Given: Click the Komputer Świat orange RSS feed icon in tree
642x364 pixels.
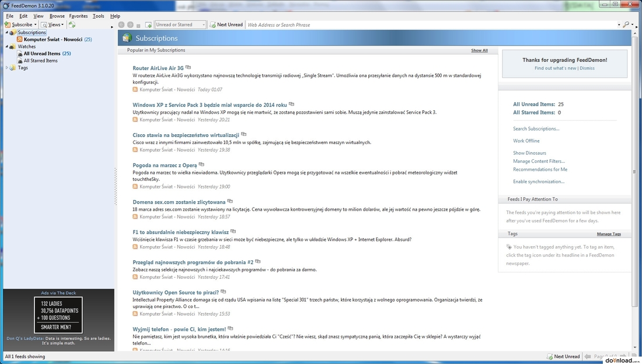Looking at the screenshot, I should click(19, 39).
